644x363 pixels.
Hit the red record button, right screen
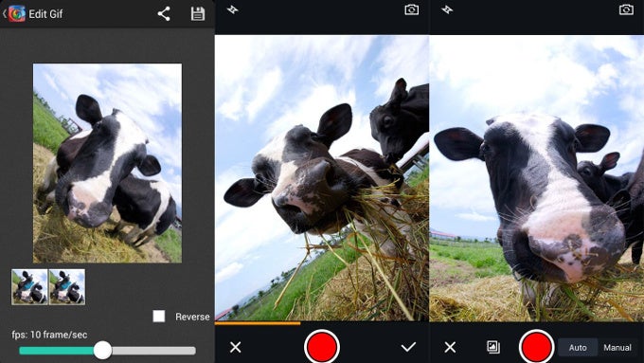click(536, 347)
